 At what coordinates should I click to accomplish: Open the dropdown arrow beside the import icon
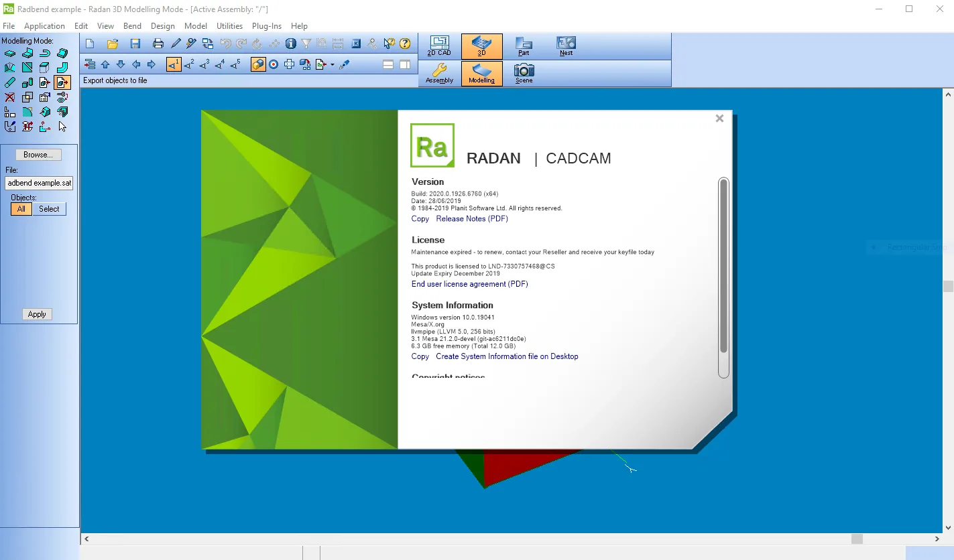pos(333,65)
